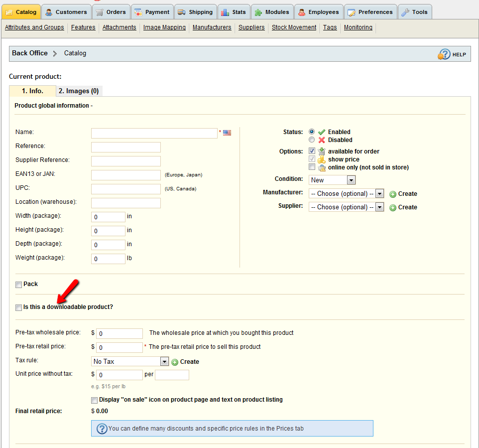Open the Modules tab with puzzle icon
Screen dimensions: 479x448
(x=272, y=12)
